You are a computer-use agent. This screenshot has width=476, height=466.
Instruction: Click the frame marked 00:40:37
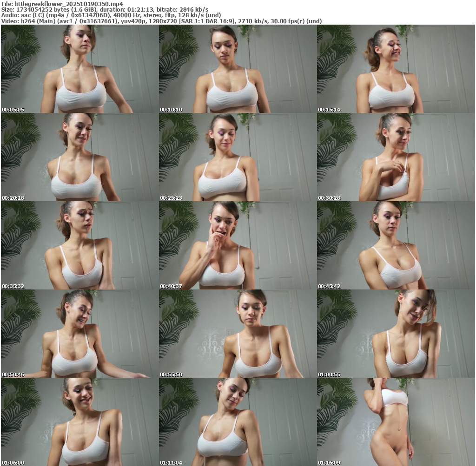pyautogui.click(x=238, y=245)
